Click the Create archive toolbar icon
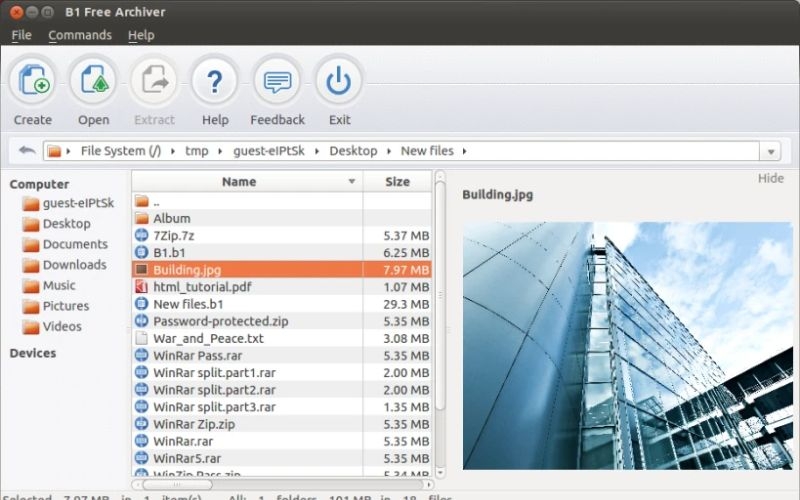 [33, 81]
